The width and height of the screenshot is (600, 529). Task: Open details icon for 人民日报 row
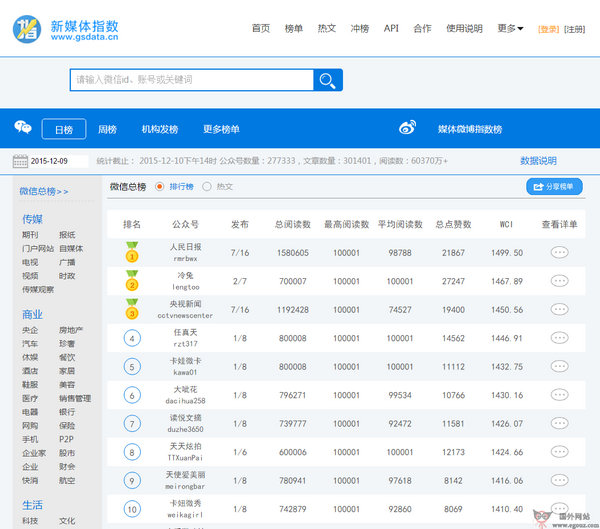[x=559, y=252]
